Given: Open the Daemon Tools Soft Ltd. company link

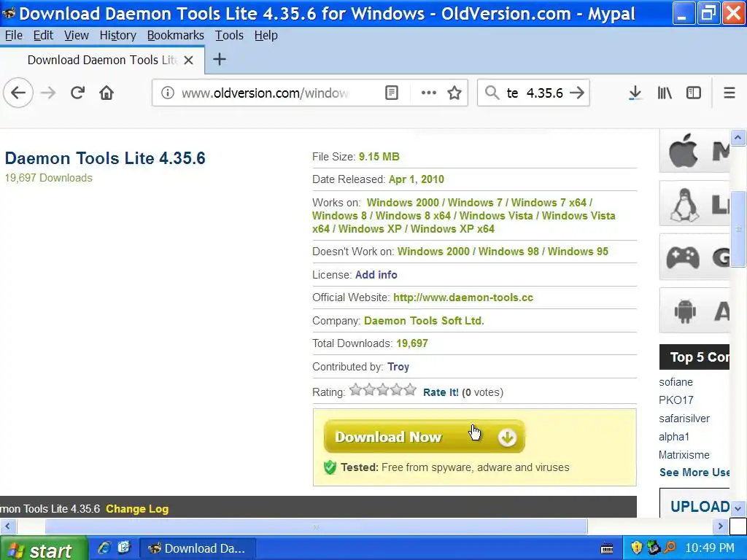Looking at the screenshot, I should click(424, 321).
